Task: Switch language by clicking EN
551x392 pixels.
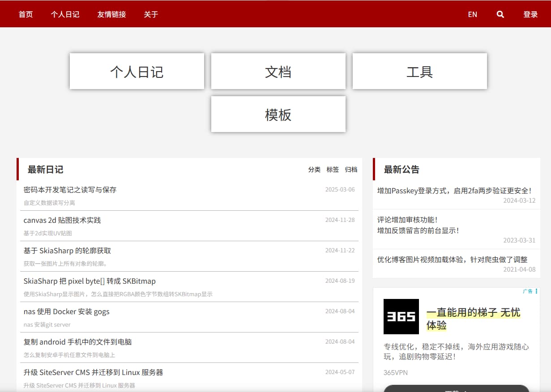Action: click(x=472, y=14)
